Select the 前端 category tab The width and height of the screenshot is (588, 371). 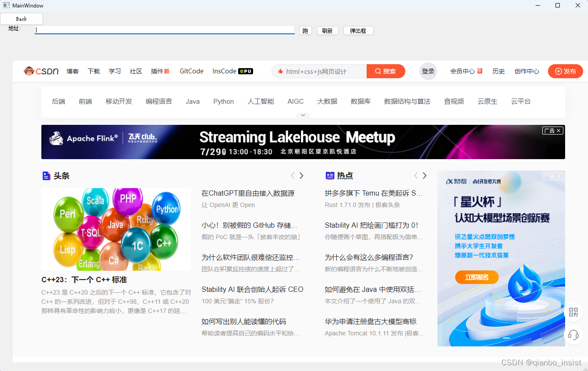click(85, 102)
